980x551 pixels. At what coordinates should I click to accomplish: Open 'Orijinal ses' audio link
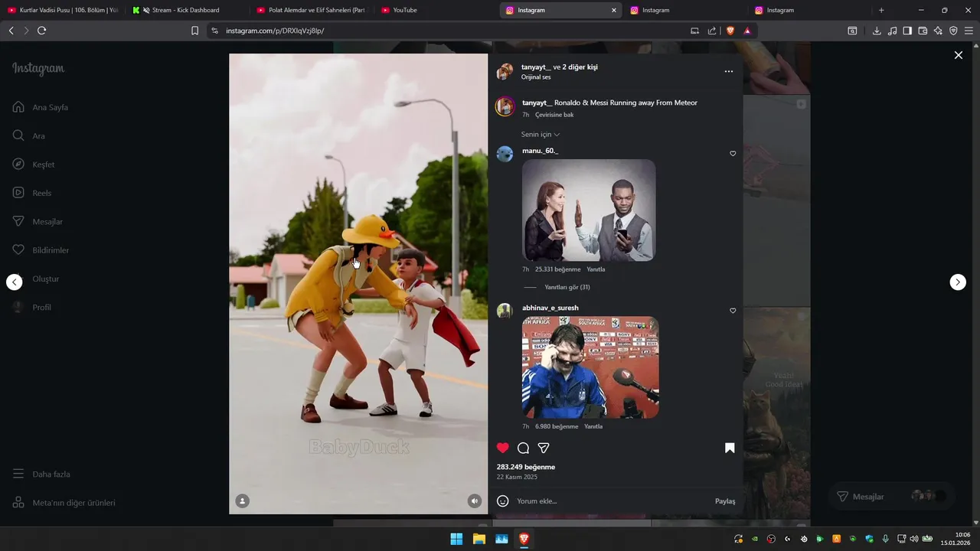click(536, 77)
